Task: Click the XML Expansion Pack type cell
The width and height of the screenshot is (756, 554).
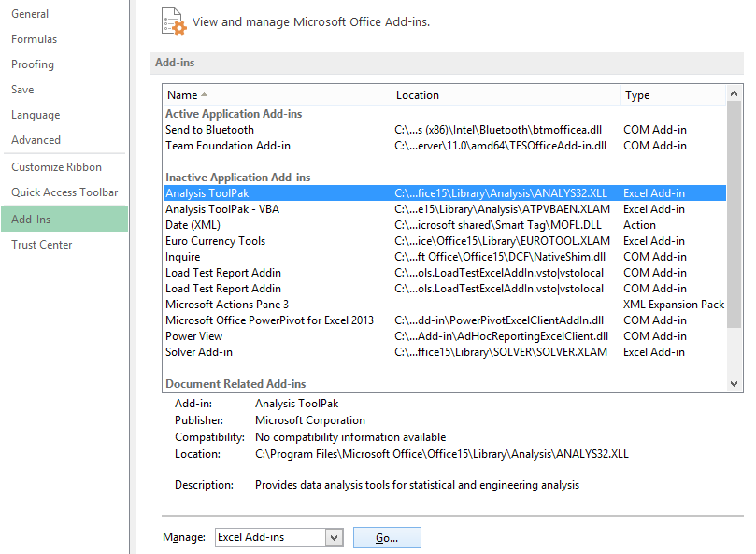Action: 674,305
